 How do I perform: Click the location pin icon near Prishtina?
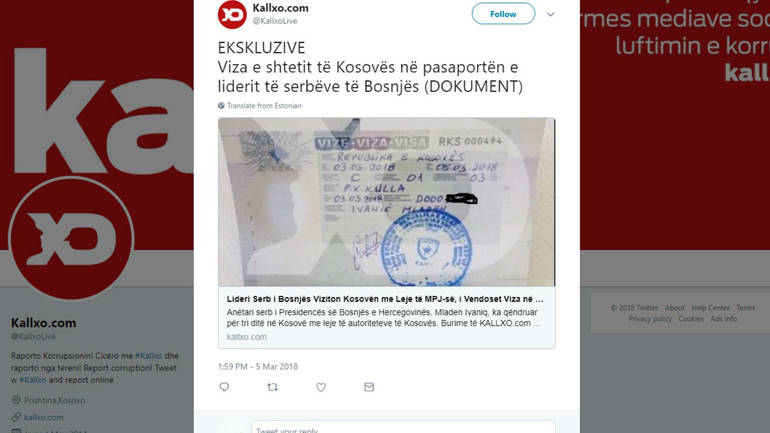[x=16, y=400]
